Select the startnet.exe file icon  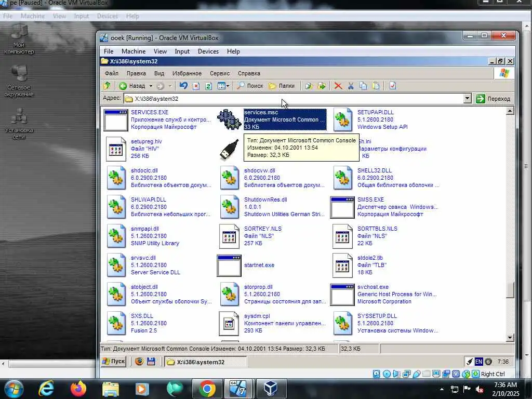pyautogui.click(x=229, y=265)
